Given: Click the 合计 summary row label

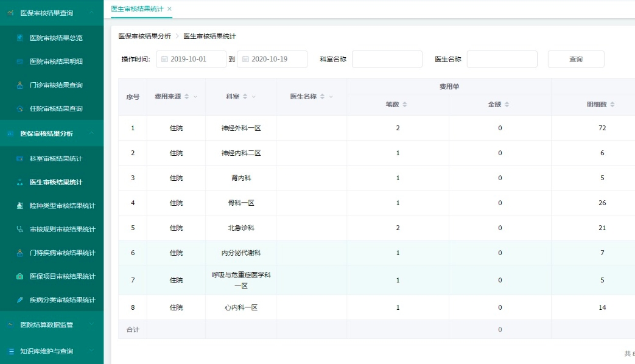Looking at the screenshot, I should click(x=133, y=329).
